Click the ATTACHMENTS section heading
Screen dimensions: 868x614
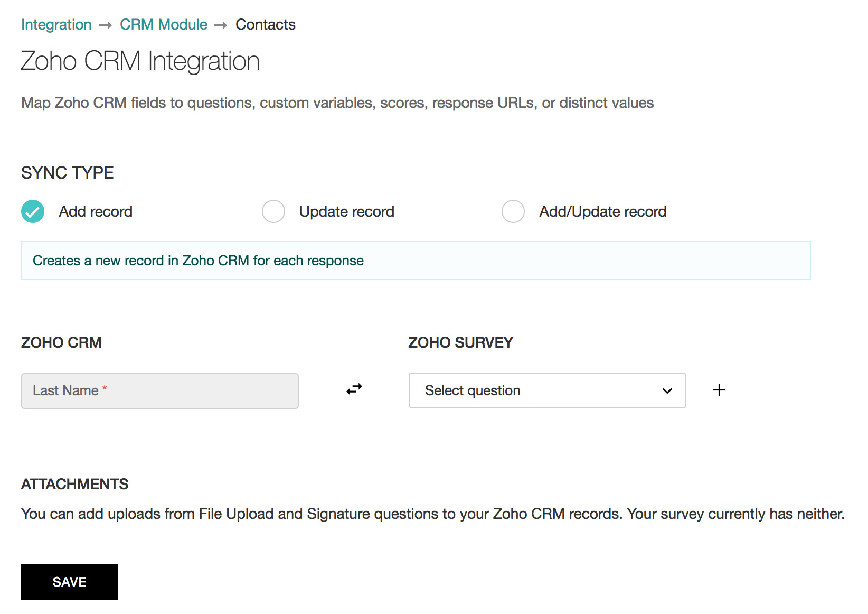pyautogui.click(x=75, y=484)
